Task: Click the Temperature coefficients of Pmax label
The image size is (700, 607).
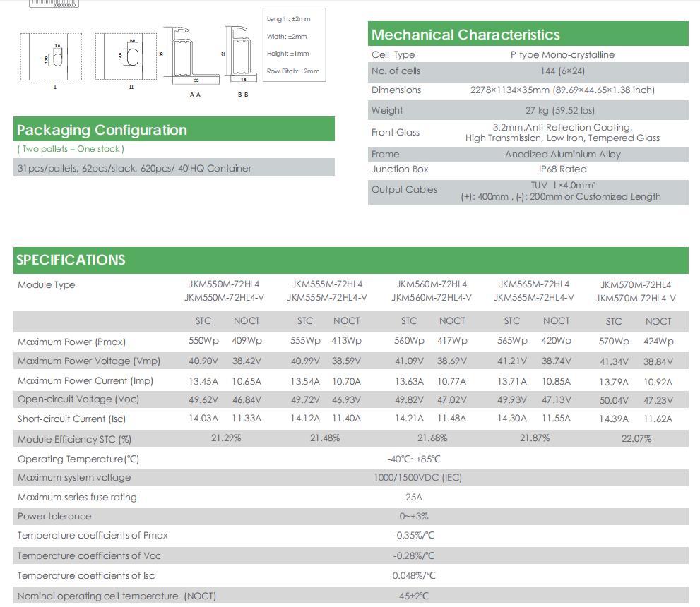Action: (x=93, y=536)
